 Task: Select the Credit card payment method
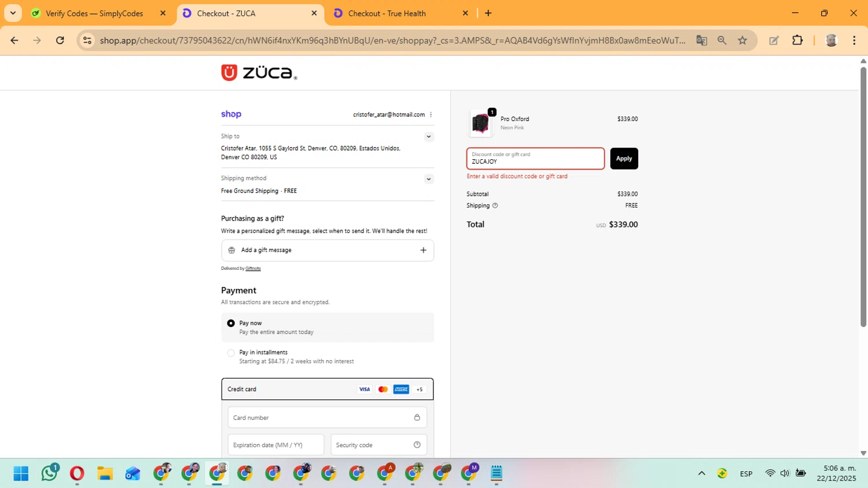point(328,389)
